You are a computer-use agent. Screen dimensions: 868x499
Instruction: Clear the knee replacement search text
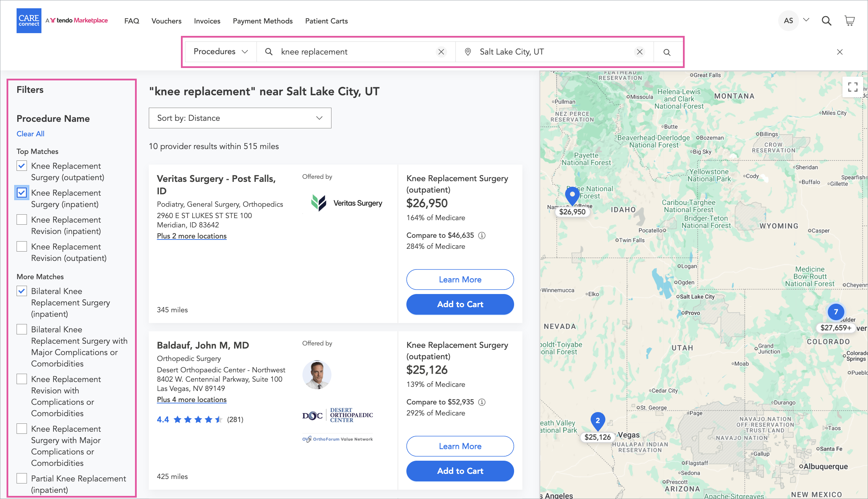441,52
